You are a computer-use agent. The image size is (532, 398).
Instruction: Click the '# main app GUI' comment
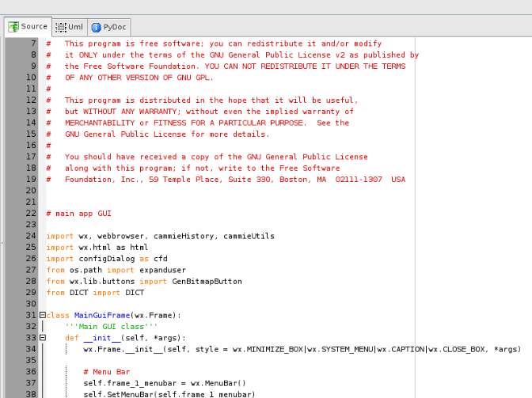pos(78,214)
